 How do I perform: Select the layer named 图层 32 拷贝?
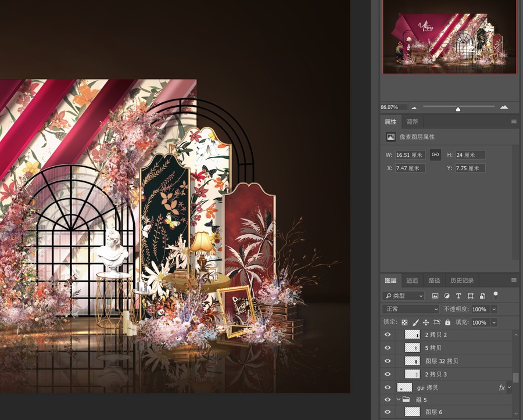(442, 361)
